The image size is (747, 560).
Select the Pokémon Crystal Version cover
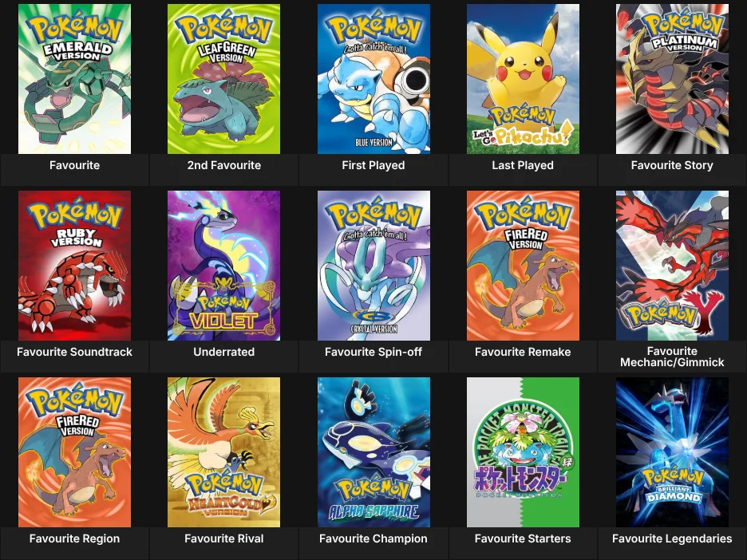click(373, 266)
